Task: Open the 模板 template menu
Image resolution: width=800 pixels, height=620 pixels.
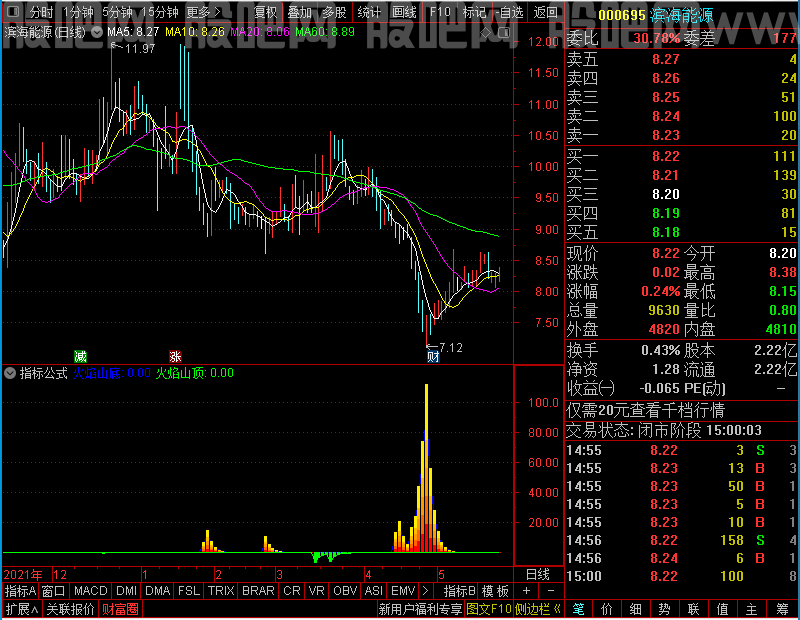Action: pyautogui.click(x=495, y=591)
